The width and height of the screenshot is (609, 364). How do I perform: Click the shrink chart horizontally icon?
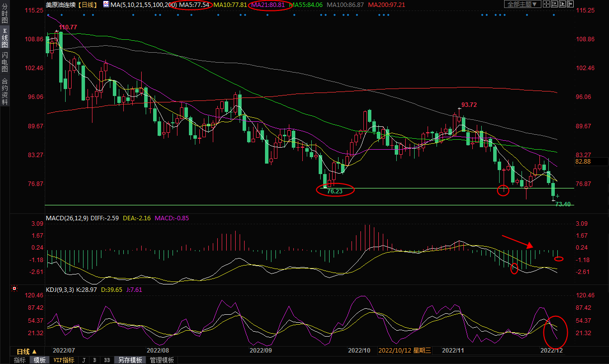(x=554, y=4)
